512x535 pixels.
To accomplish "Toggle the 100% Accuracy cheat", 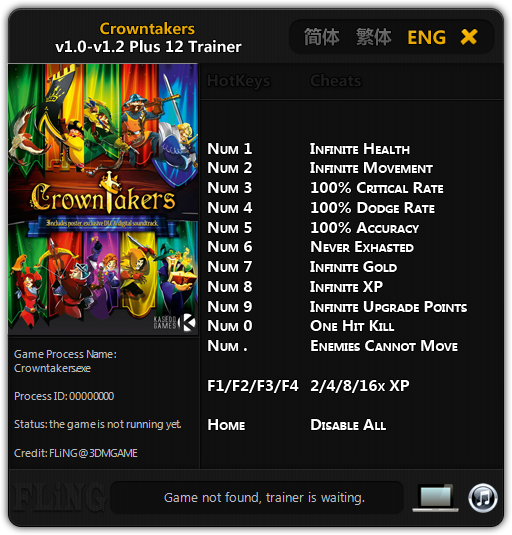I will [364, 228].
